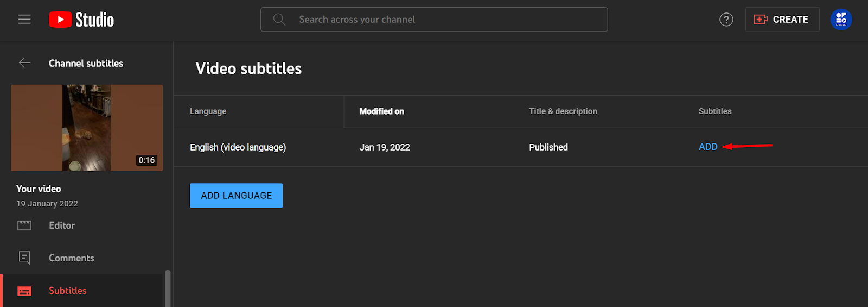Click the ADD LANGUAGE button
Viewport: 868px width, 307px height.
coord(236,196)
